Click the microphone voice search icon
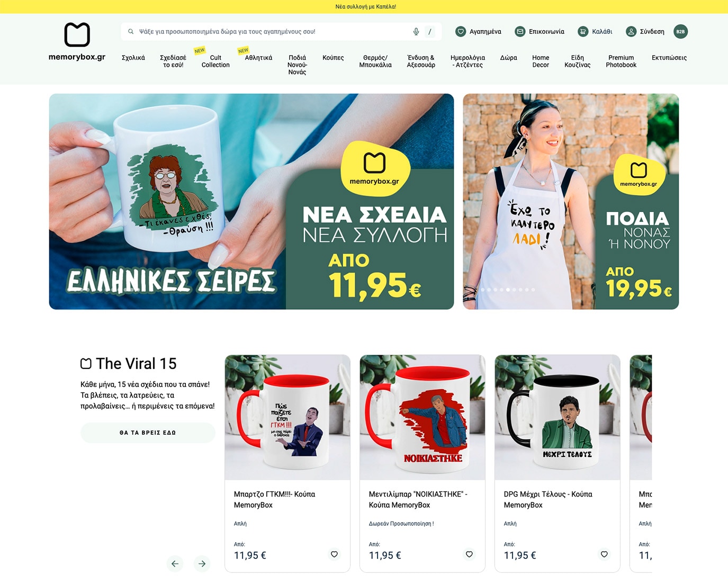Screen dimensions: 728x584 [x=416, y=32]
